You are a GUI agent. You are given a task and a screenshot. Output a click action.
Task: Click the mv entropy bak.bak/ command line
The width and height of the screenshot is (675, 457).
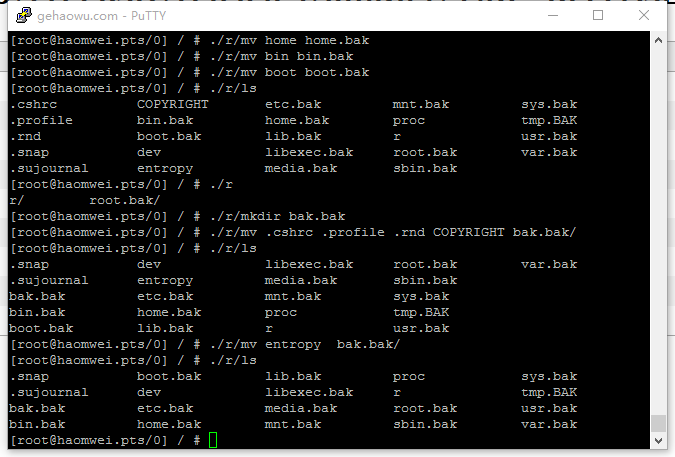(205, 344)
